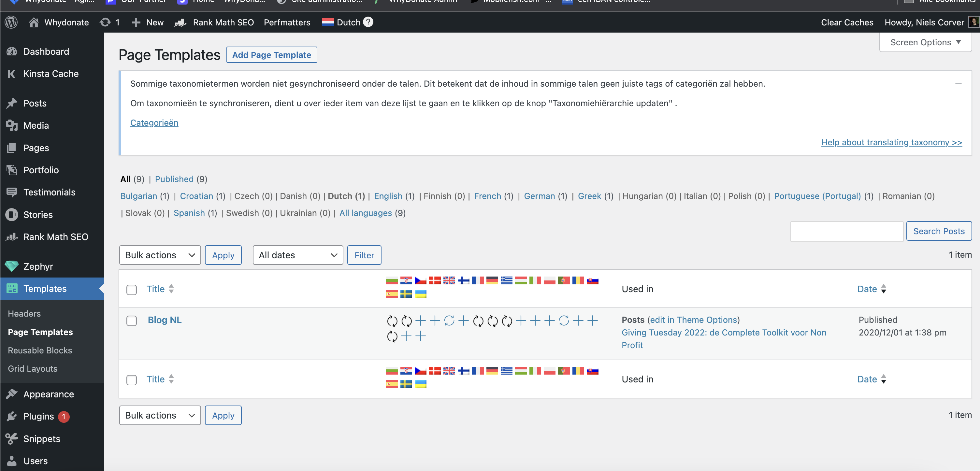This screenshot has width=980, height=471.
Task: Add Ukrainian translation for Blog NL
Action: point(420,336)
